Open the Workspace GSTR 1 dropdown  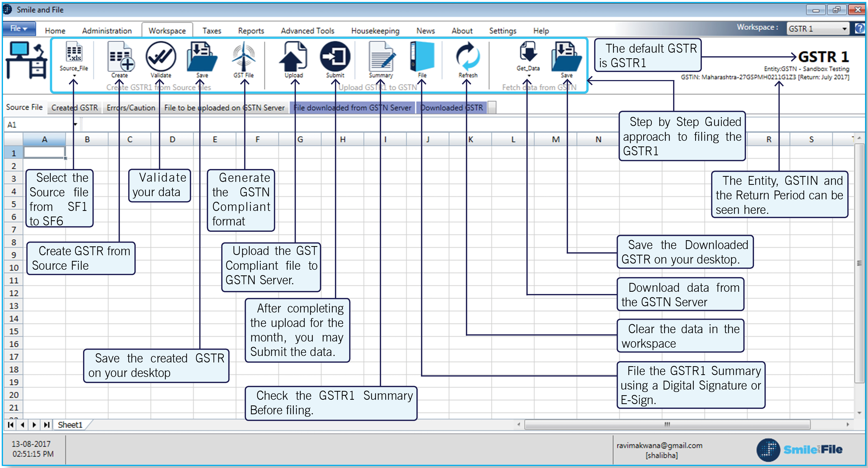tap(844, 29)
